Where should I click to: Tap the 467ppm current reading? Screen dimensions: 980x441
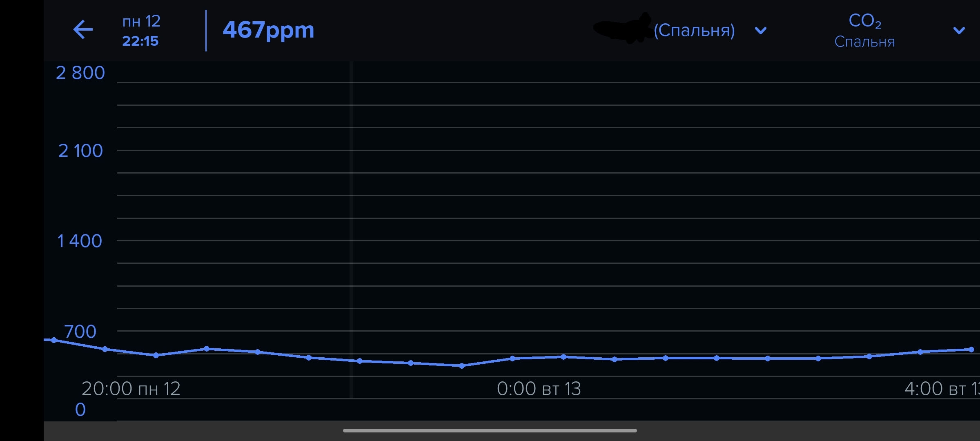click(x=268, y=30)
